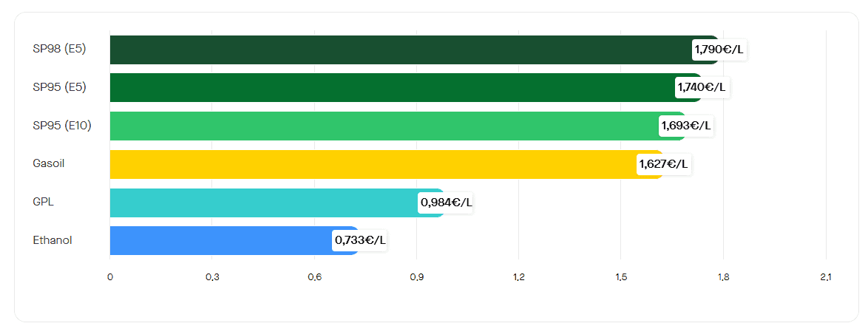
Task: Select the 2,1 x-axis tick label
Action: tap(825, 277)
